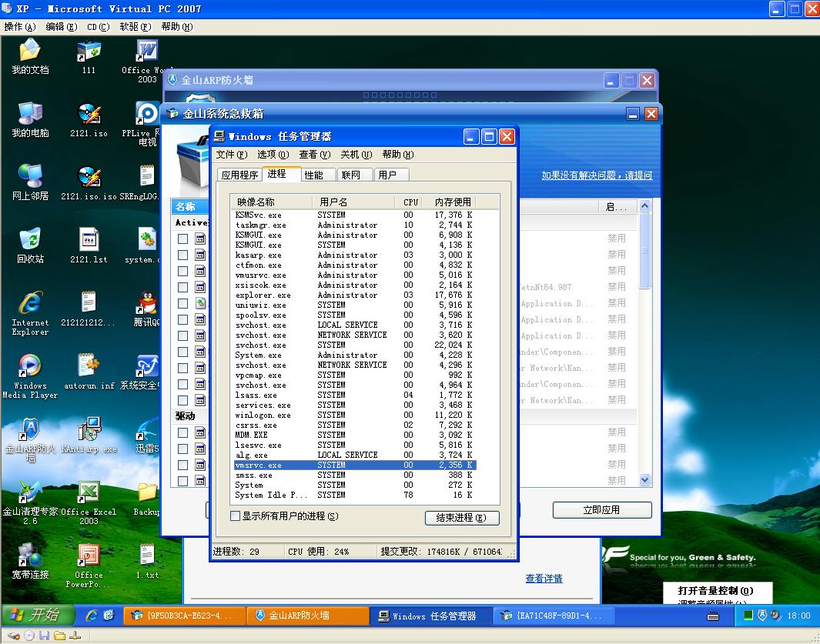Tick first checkbox under 驱动 heading
Screen dimensions: 820x644
pyautogui.click(x=182, y=432)
